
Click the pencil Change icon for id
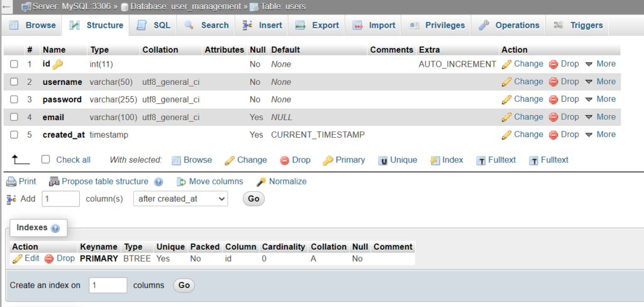[x=507, y=64]
